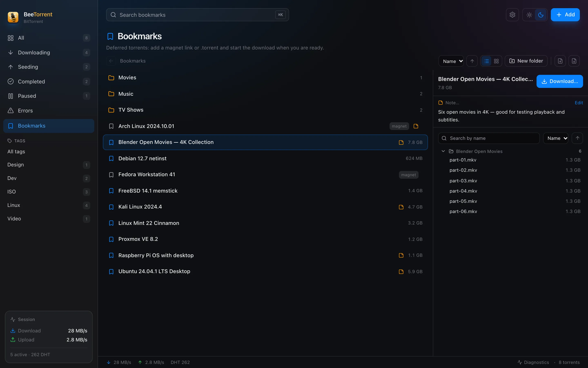Select part-03.mkv file
The width and height of the screenshot is (588, 368).
point(510,181)
